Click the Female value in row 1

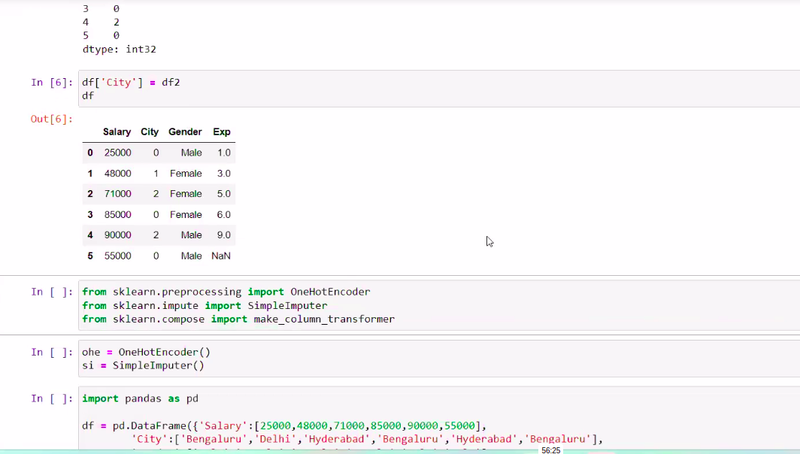coord(186,173)
